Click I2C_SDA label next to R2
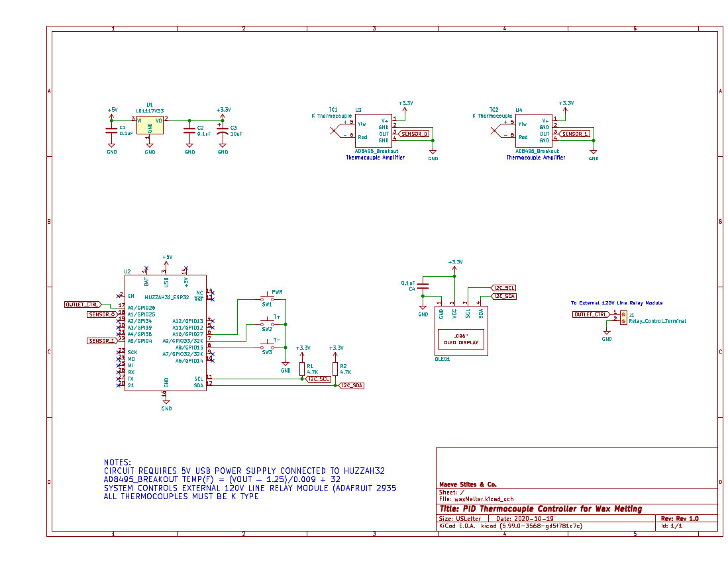 click(352, 386)
